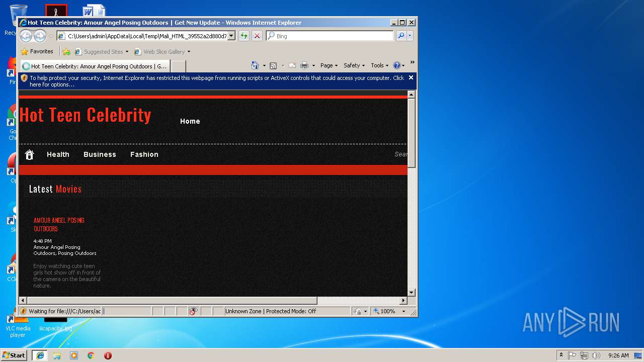644x362 pixels.
Task: Click the horizontal scrollbar right arrow
Action: (x=403, y=300)
